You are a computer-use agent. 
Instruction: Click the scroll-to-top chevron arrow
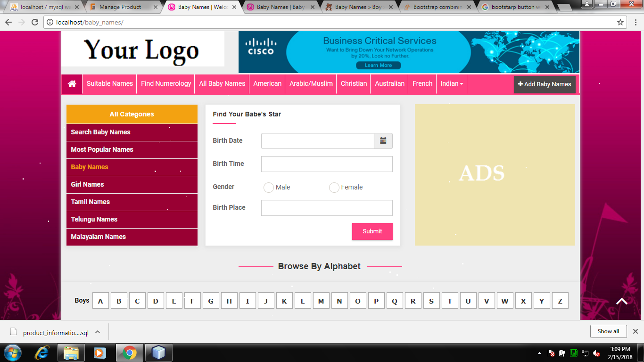pyautogui.click(x=622, y=301)
